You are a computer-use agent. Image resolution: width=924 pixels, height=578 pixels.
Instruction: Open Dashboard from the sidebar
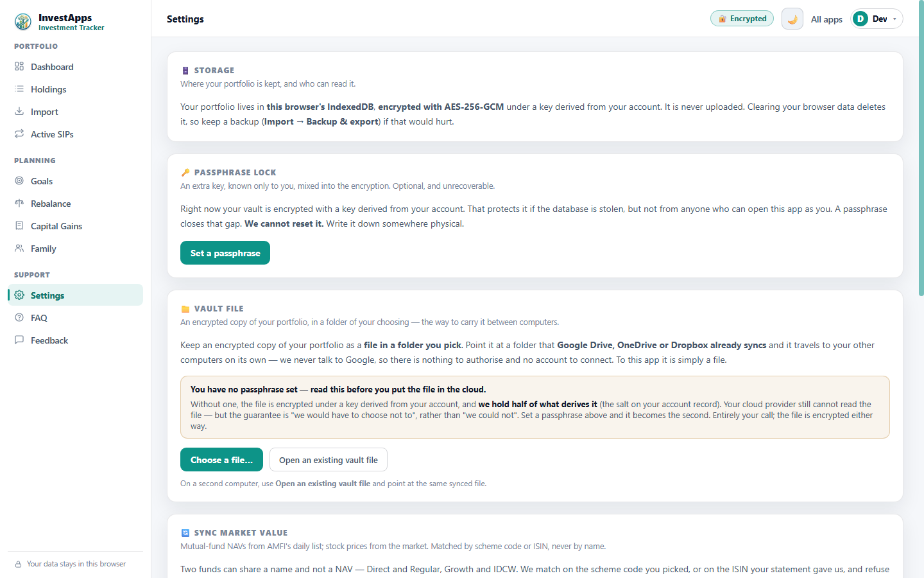point(75,67)
